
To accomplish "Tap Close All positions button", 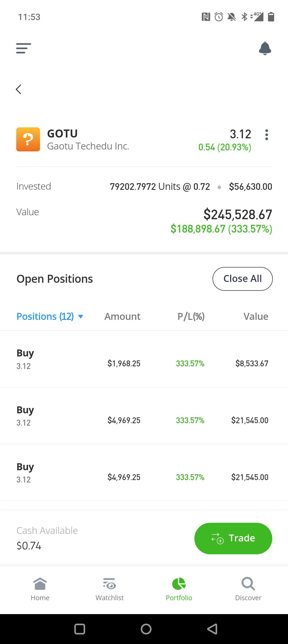I will tap(242, 279).
